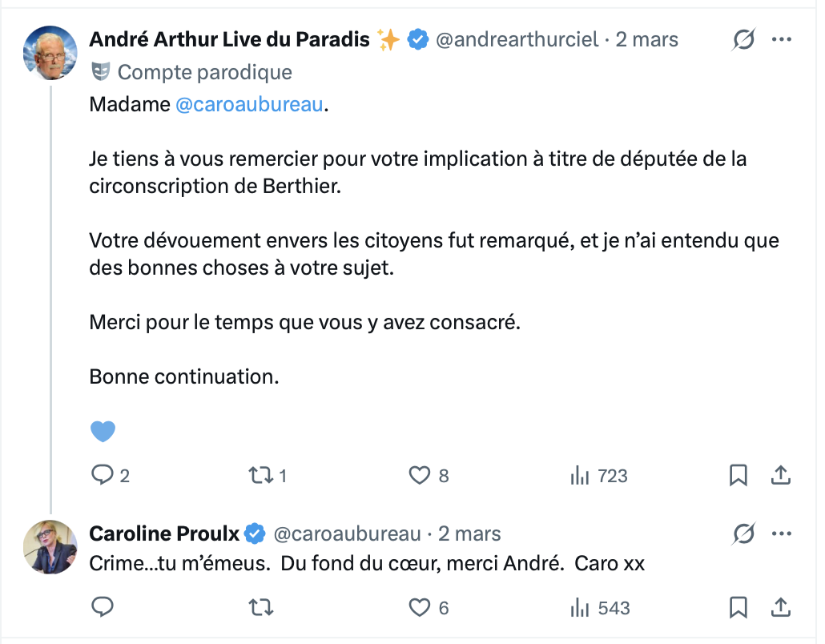This screenshot has width=825, height=644.
Task: View analytics showing 543 views
Action: (580, 608)
